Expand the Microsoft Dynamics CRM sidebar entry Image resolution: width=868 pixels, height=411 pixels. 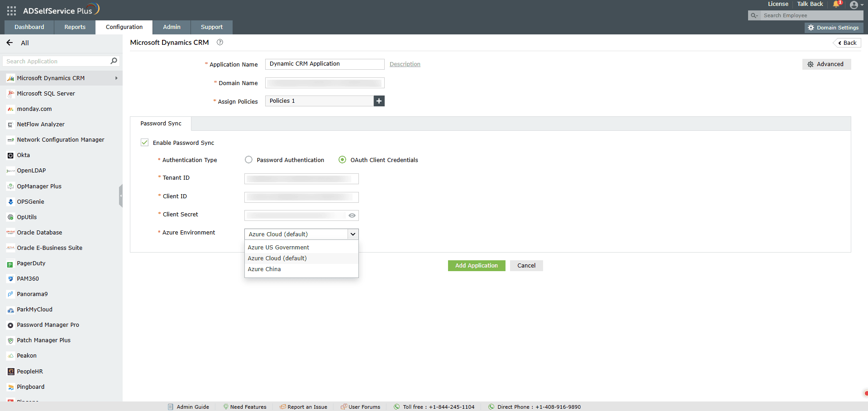[x=116, y=78]
